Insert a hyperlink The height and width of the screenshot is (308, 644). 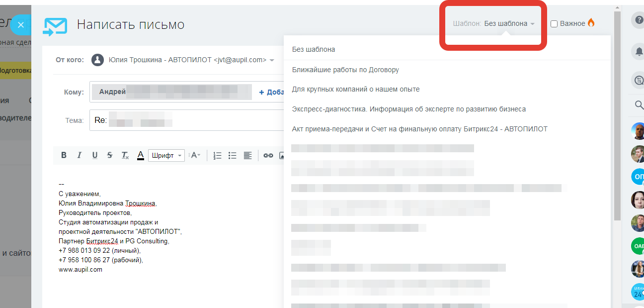(268, 155)
